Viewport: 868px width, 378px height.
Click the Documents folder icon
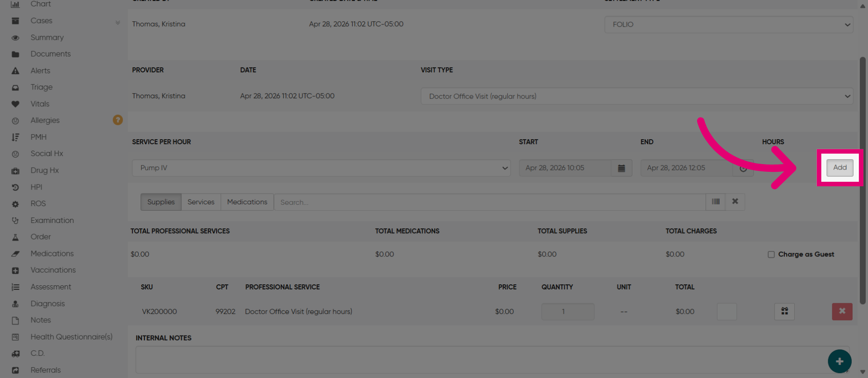coord(15,54)
